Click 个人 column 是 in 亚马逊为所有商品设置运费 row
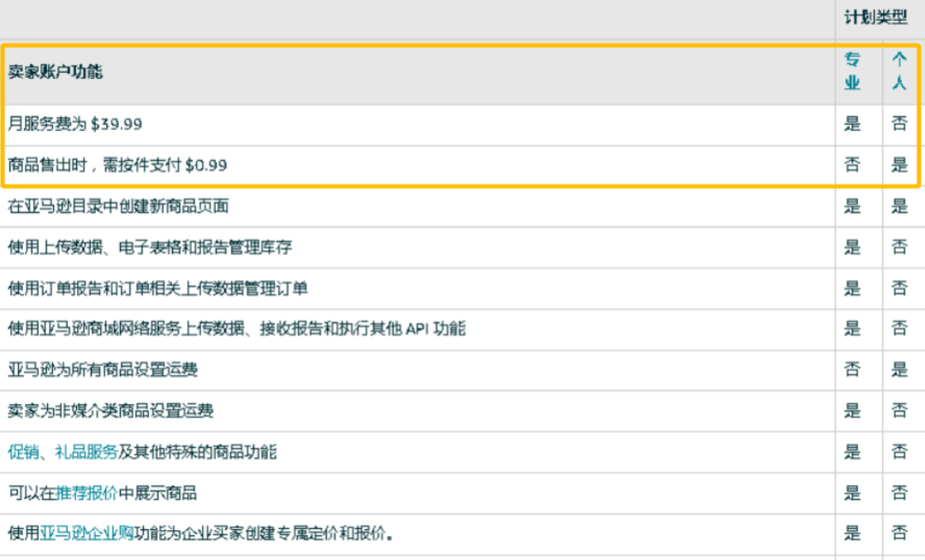Image resolution: width=925 pixels, height=560 pixels. click(899, 370)
